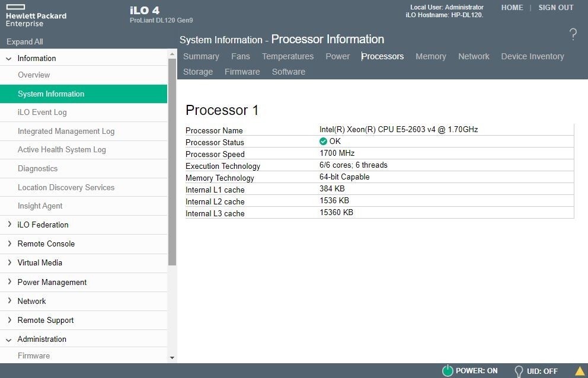Switch to the Fans tab
This screenshot has width=588, height=378.
click(x=241, y=56)
